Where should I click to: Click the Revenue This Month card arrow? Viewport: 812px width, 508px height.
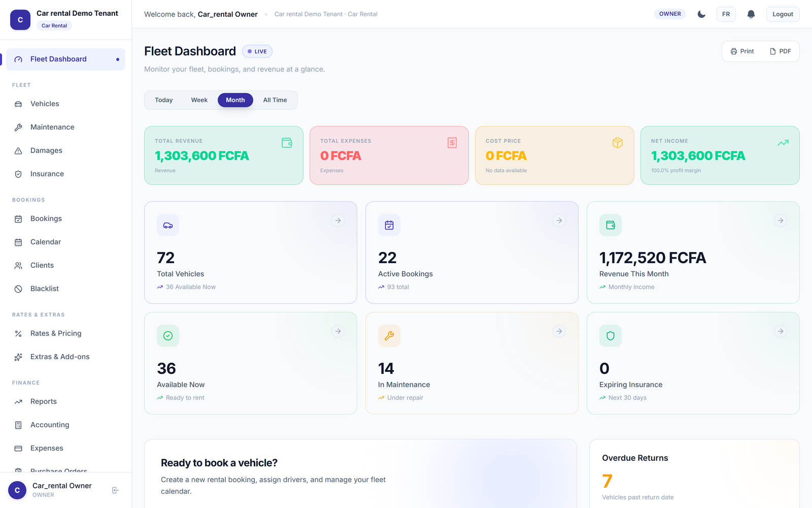(x=781, y=220)
